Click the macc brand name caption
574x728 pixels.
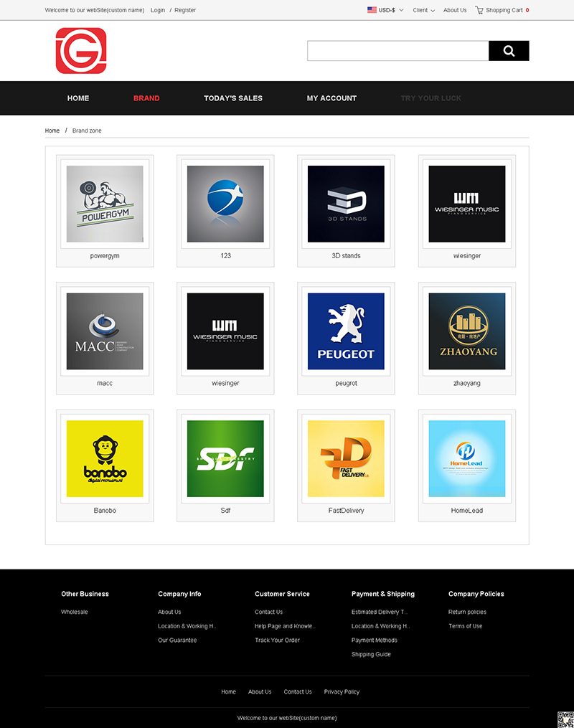coord(105,383)
